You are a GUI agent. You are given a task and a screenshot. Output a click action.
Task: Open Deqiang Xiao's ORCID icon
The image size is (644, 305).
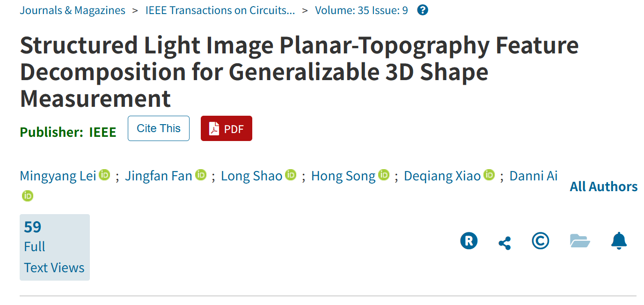(x=489, y=175)
